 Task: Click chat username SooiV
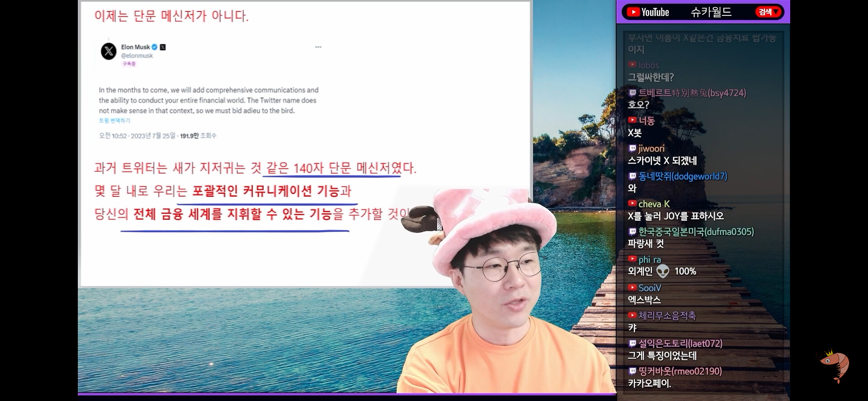pos(650,288)
